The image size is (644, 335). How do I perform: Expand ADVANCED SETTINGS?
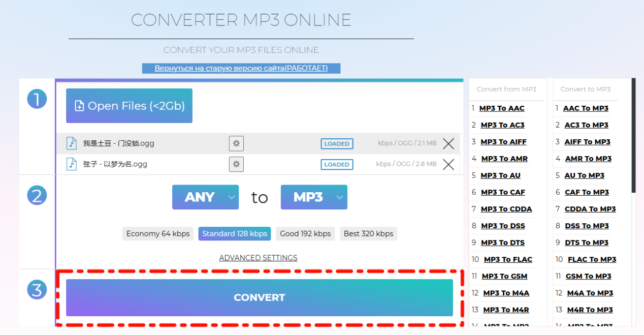coord(259,258)
